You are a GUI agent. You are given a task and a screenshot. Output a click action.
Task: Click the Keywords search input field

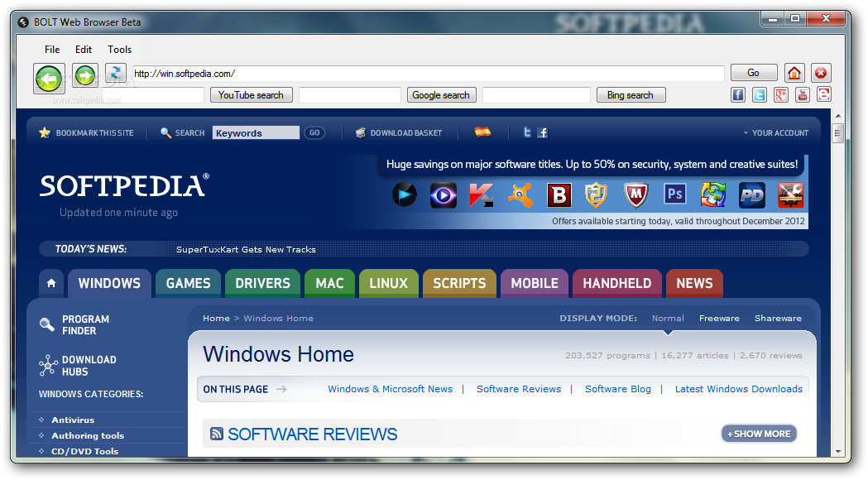(256, 133)
